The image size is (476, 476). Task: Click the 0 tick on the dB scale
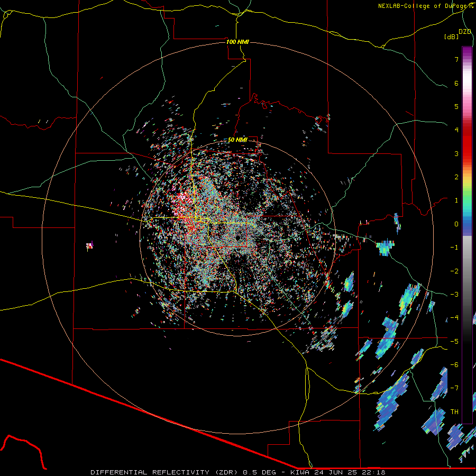point(456,224)
